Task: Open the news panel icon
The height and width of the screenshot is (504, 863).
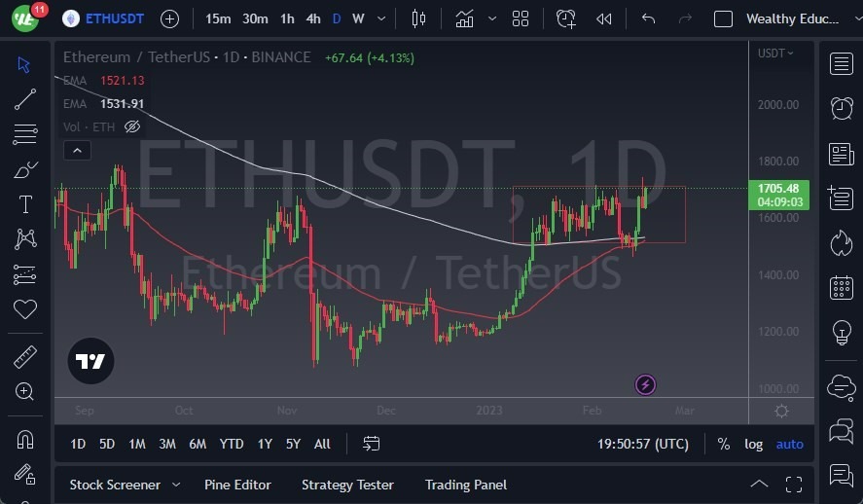Action: click(841, 154)
